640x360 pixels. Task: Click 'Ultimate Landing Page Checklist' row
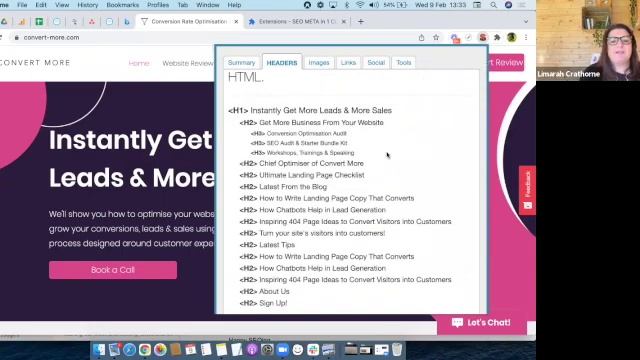(302, 175)
